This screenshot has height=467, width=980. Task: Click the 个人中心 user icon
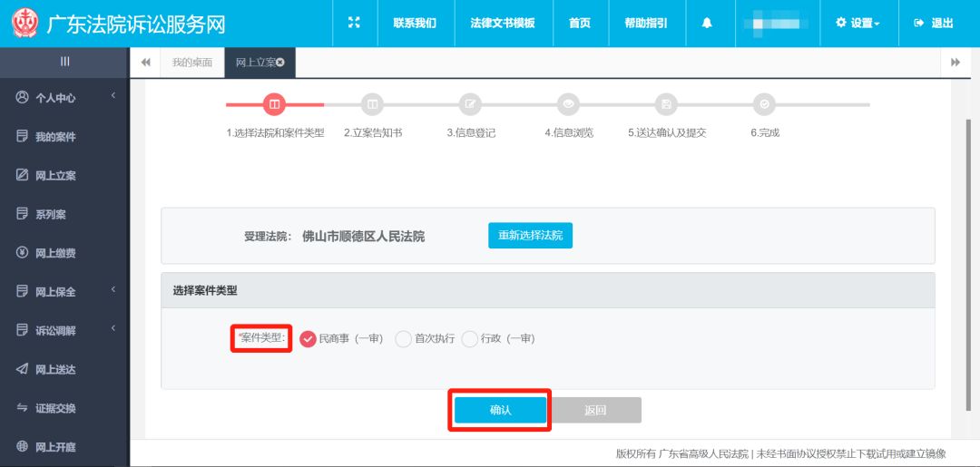click(23, 97)
